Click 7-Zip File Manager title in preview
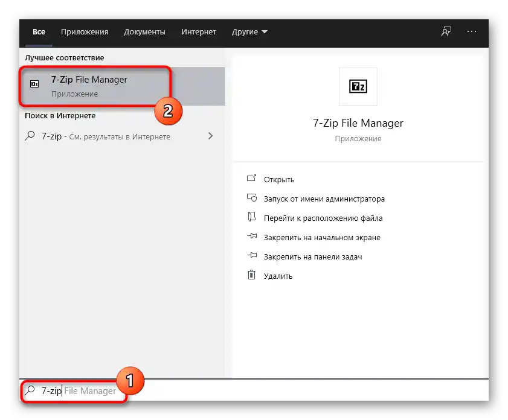The width and height of the screenshot is (508, 420). pos(358,123)
